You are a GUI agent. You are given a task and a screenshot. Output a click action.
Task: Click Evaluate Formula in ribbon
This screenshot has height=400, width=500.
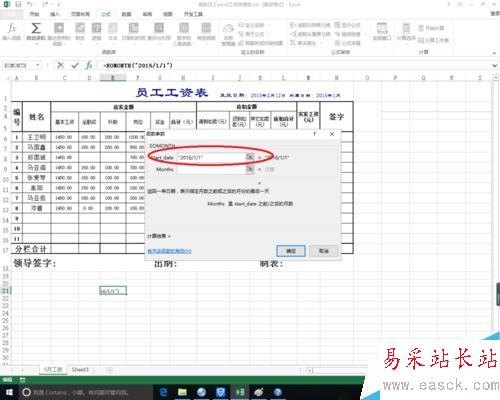[348, 43]
